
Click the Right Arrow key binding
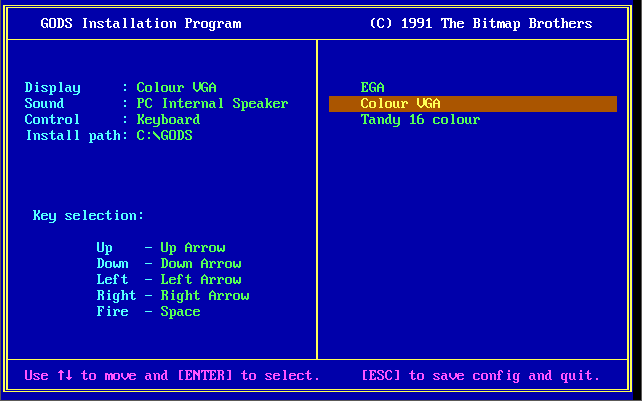pos(204,296)
